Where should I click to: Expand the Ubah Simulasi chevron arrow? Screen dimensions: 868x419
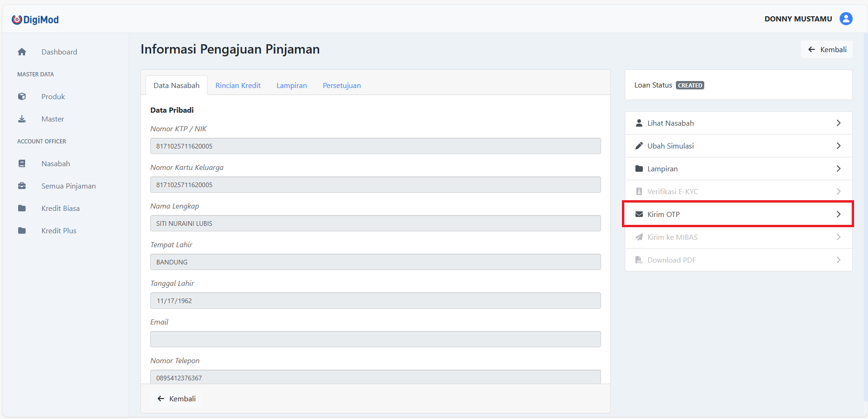(x=838, y=146)
